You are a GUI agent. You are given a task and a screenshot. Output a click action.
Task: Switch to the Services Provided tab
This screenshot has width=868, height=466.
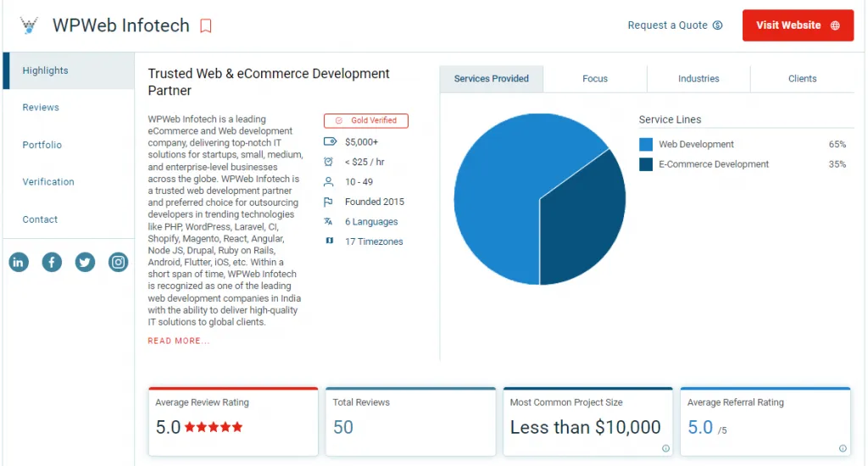[491, 79]
